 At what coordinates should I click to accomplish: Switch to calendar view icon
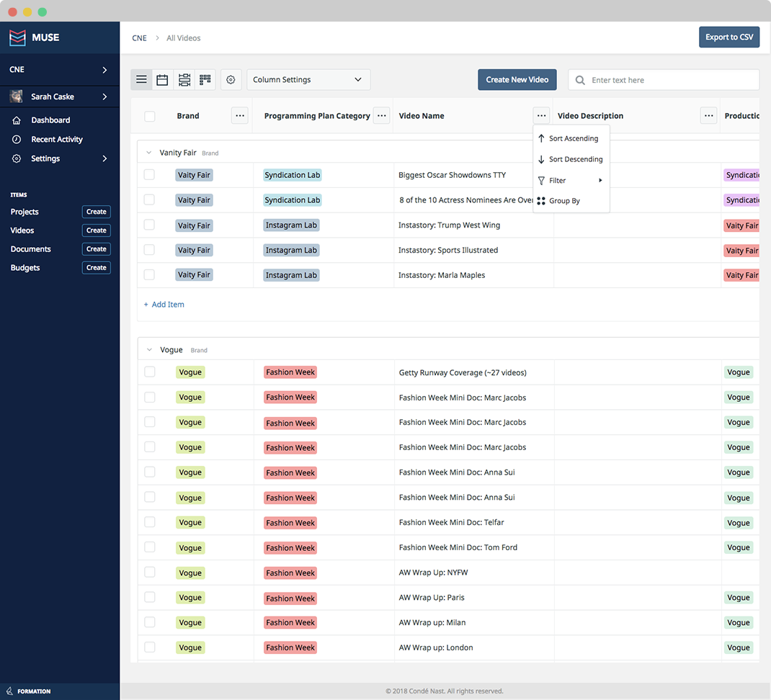162,80
